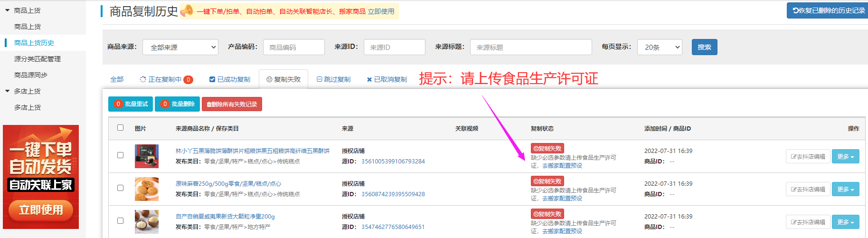The width and height of the screenshot is (868, 238).
Task: Click 复制失败 badge in the second row
Action: (547, 181)
